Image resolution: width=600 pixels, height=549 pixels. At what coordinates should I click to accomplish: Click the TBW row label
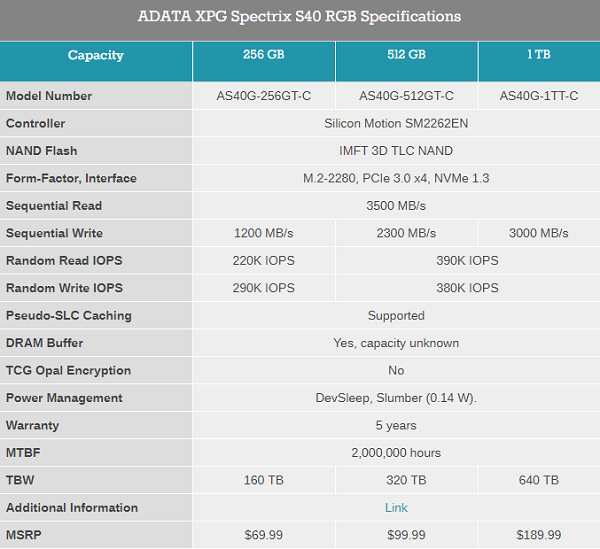[20, 480]
